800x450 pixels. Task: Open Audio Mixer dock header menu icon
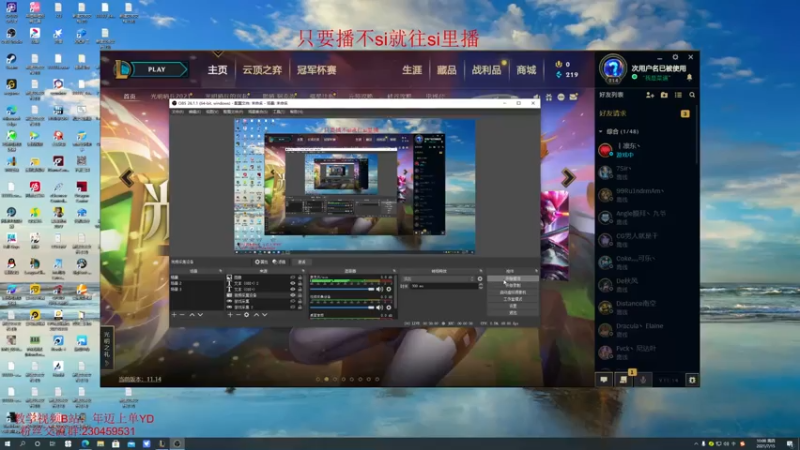pyautogui.click(x=394, y=271)
